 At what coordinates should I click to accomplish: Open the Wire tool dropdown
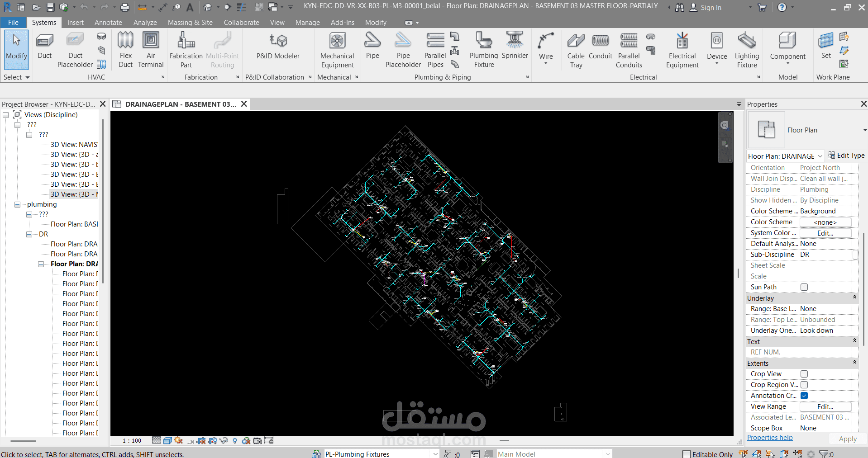(x=546, y=63)
